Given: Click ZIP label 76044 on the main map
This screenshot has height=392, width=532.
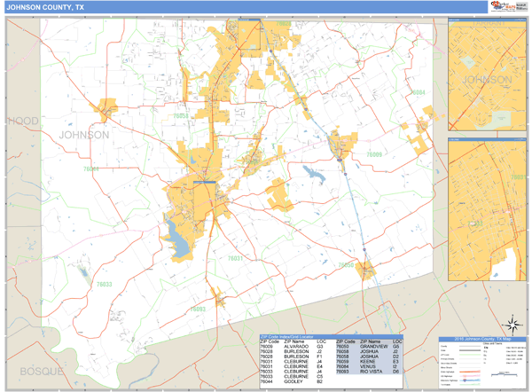Looking at the screenshot, I should click(x=91, y=169).
